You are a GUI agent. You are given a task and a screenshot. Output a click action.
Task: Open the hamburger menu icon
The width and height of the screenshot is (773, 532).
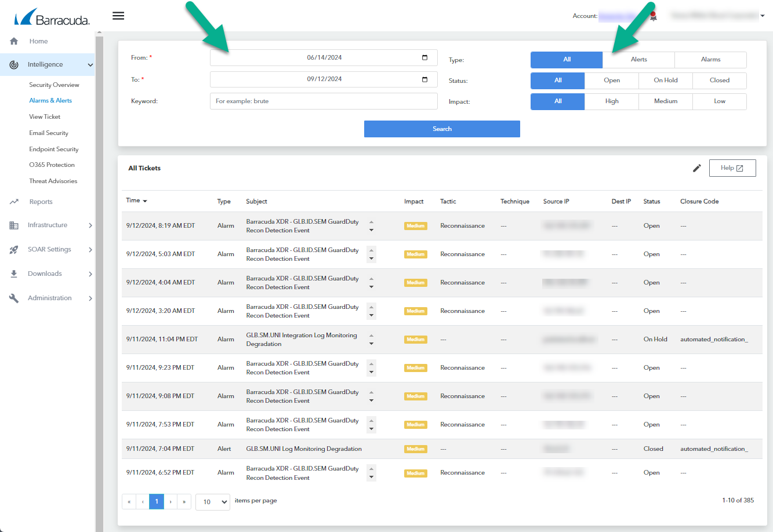pyautogui.click(x=118, y=16)
